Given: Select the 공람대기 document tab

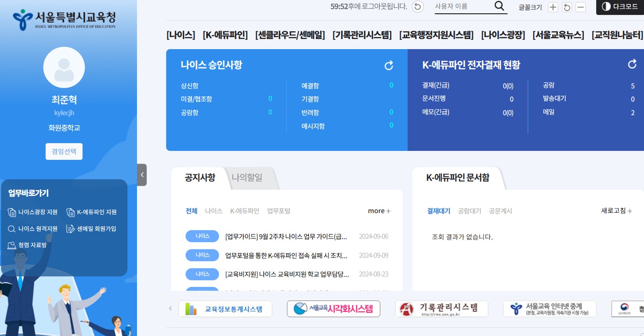Looking at the screenshot, I should coord(469,211).
